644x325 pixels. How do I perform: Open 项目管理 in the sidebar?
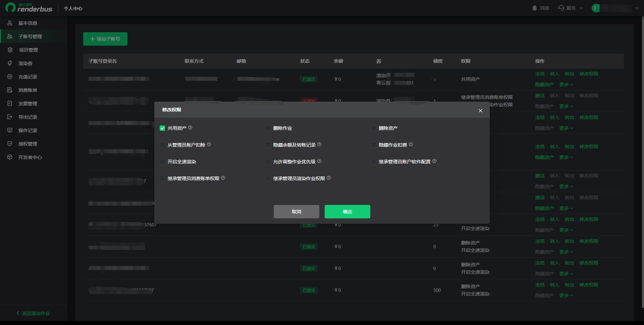[x=34, y=50]
